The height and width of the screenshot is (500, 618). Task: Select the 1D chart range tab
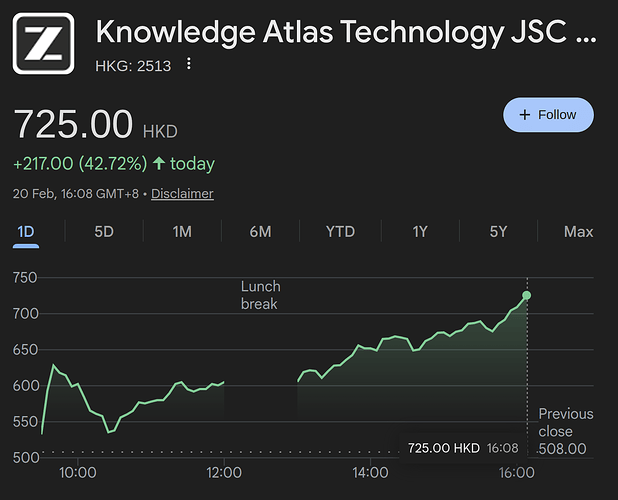pos(26,232)
